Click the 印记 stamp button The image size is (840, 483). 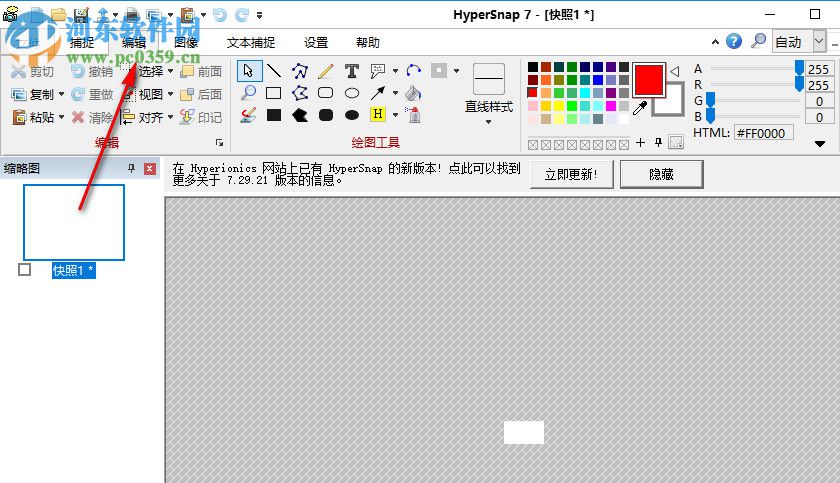click(x=201, y=117)
